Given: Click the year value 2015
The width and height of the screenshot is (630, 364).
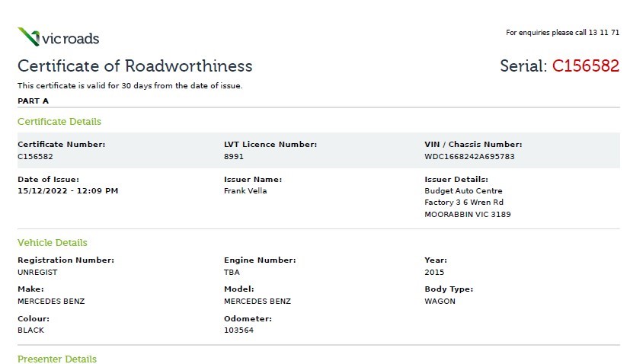Looking at the screenshot, I should [x=433, y=272].
